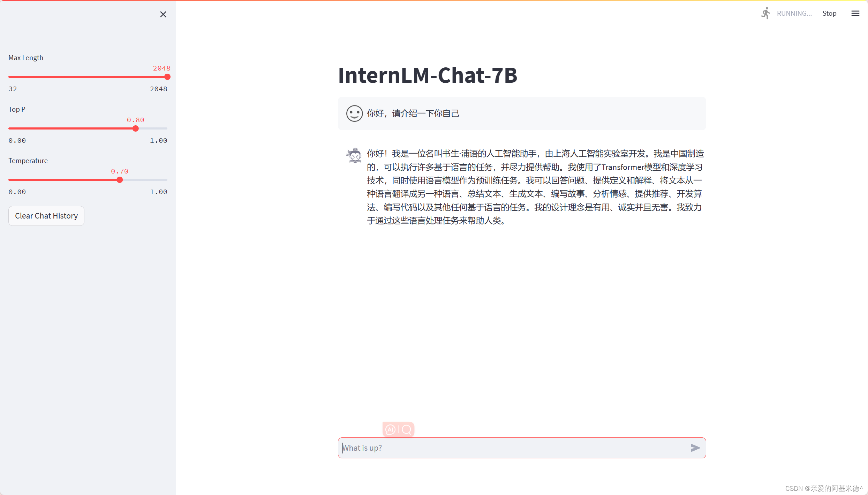Viewport: 868px width, 495px height.
Task: Click the 0.70 Temperature value
Action: [x=120, y=171]
